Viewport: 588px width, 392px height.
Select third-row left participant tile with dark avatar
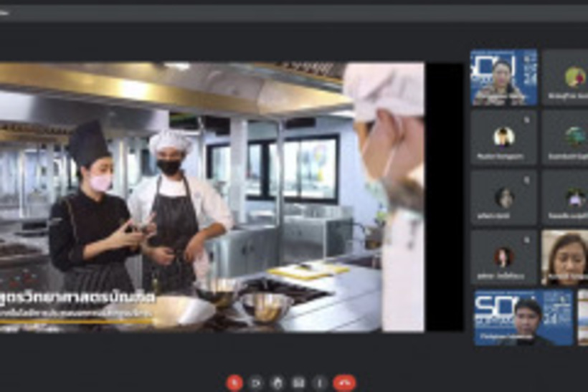(x=503, y=198)
